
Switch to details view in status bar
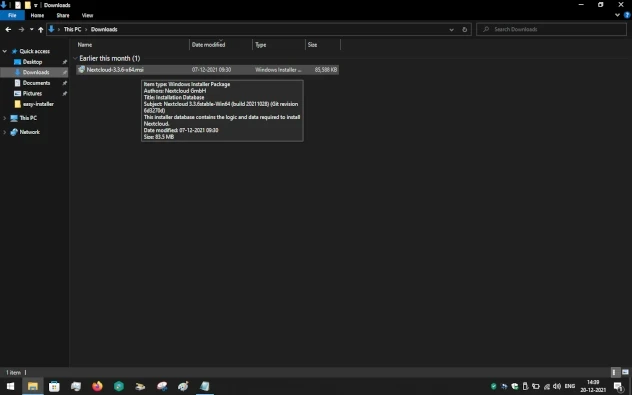point(614,372)
